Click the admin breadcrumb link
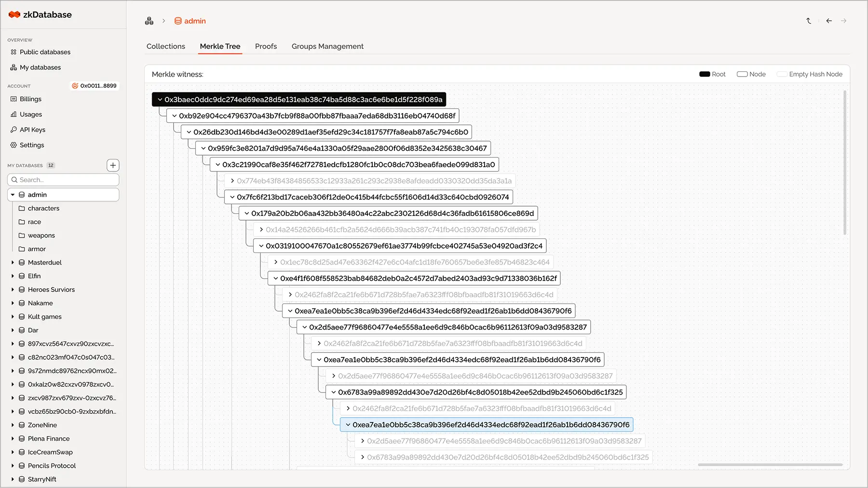 tap(195, 21)
